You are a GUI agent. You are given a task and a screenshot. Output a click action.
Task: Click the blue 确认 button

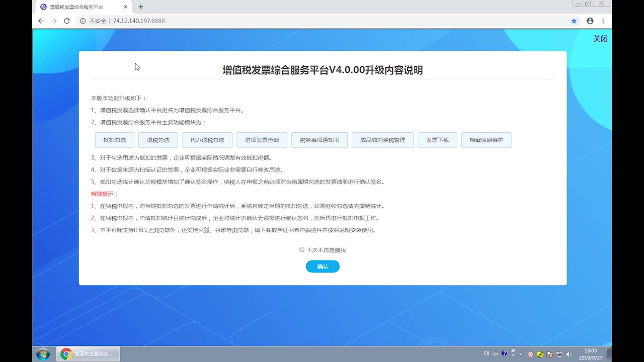(323, 266)
